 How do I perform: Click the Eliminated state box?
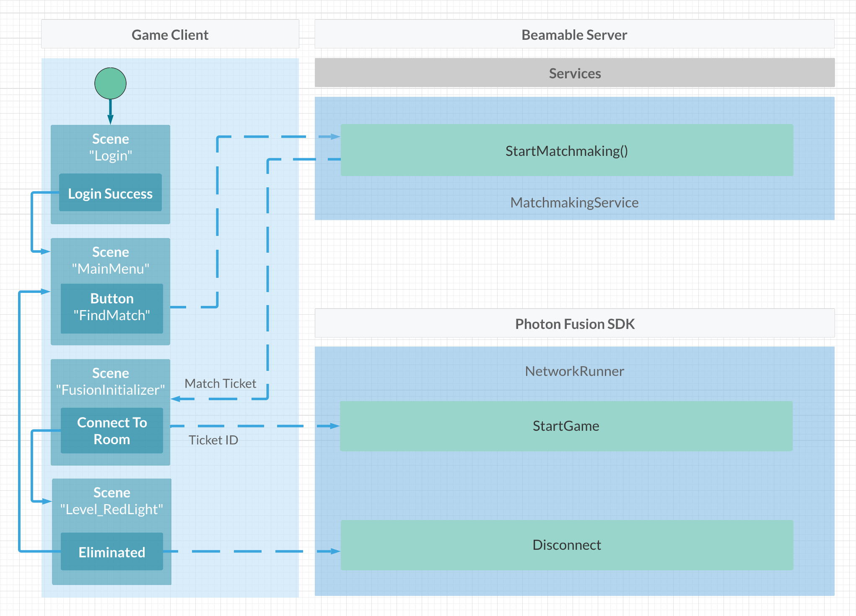click(x=112, y=552)
